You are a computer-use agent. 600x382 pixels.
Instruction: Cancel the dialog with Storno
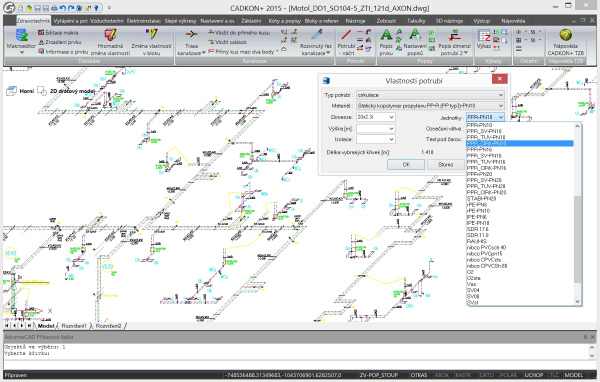point(445,165)
